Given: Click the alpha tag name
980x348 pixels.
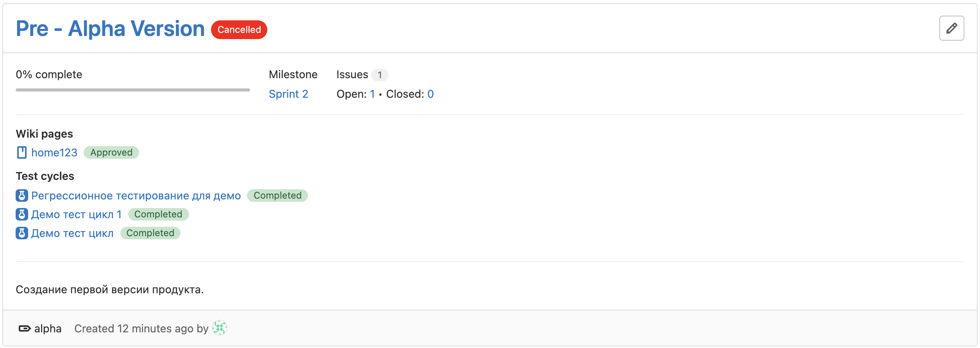Looking at the screenshot, I should [48, 328].
